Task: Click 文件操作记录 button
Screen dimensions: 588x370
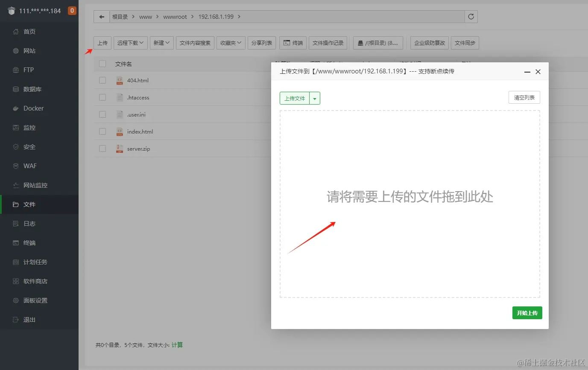Action: tap(328, 43)
